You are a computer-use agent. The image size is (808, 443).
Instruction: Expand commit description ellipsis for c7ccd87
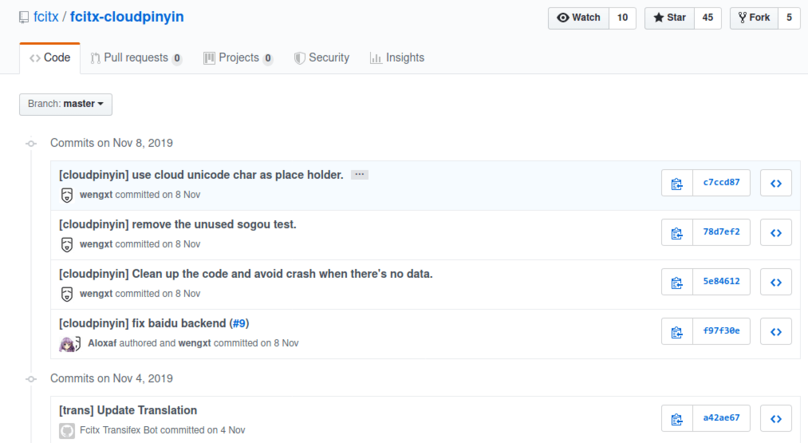click(360, 175)
